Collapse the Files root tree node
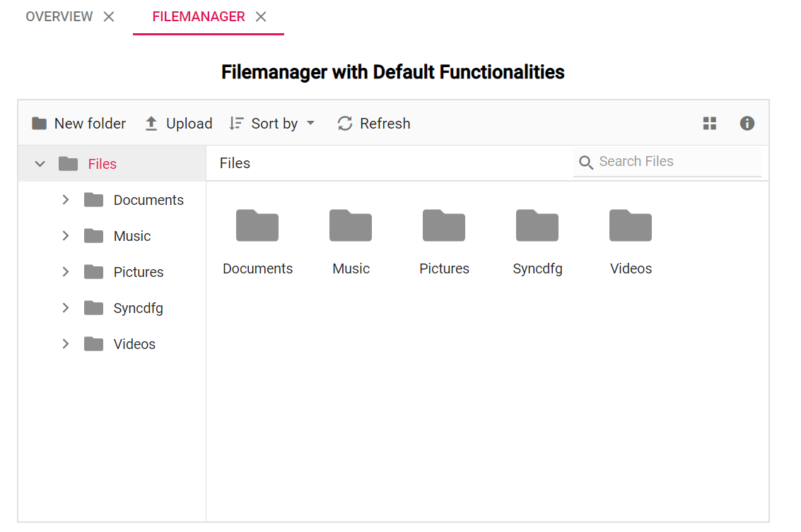The image size is (801, 532). [40, 164]
